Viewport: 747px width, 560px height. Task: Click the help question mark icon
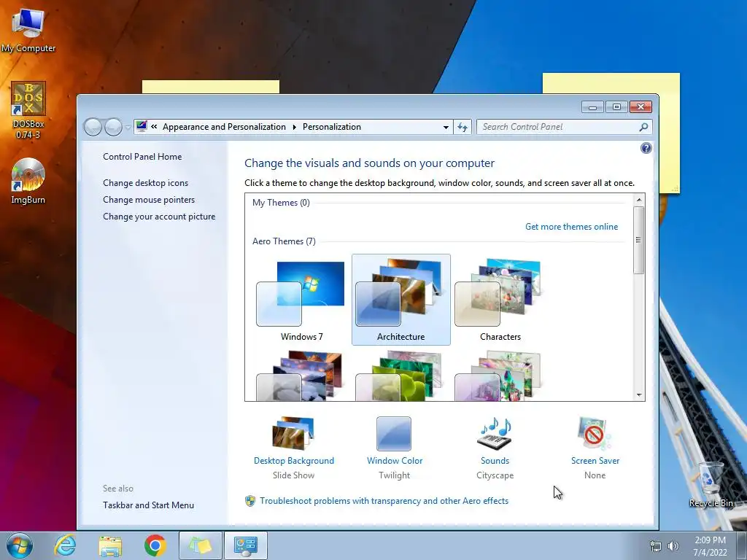[x=646, y=148]
